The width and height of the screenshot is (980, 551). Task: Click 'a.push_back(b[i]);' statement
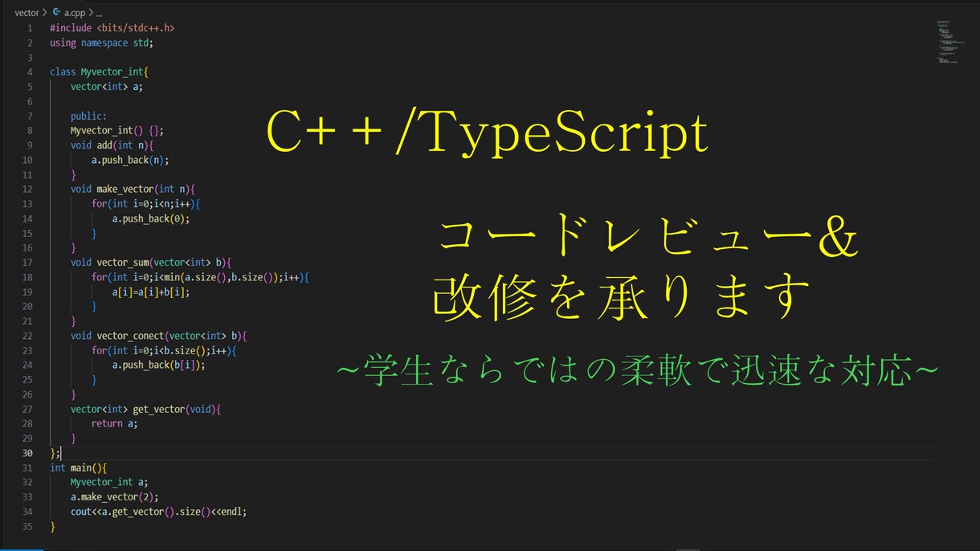coord(158,365)
